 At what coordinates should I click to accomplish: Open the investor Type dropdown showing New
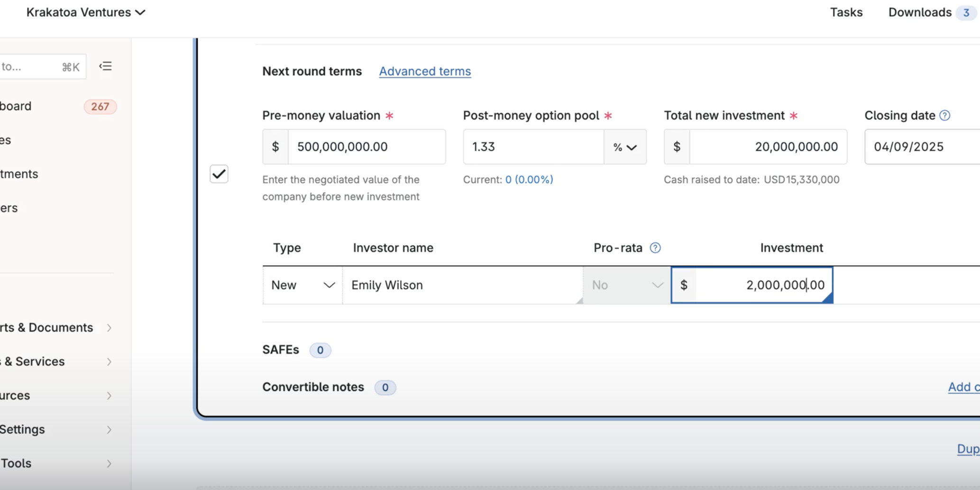click(302, 285)
